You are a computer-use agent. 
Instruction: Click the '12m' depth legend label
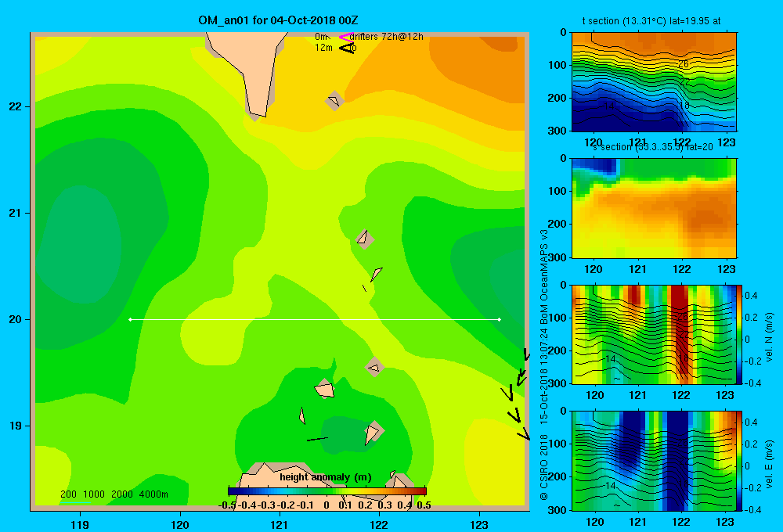[323, 48]
